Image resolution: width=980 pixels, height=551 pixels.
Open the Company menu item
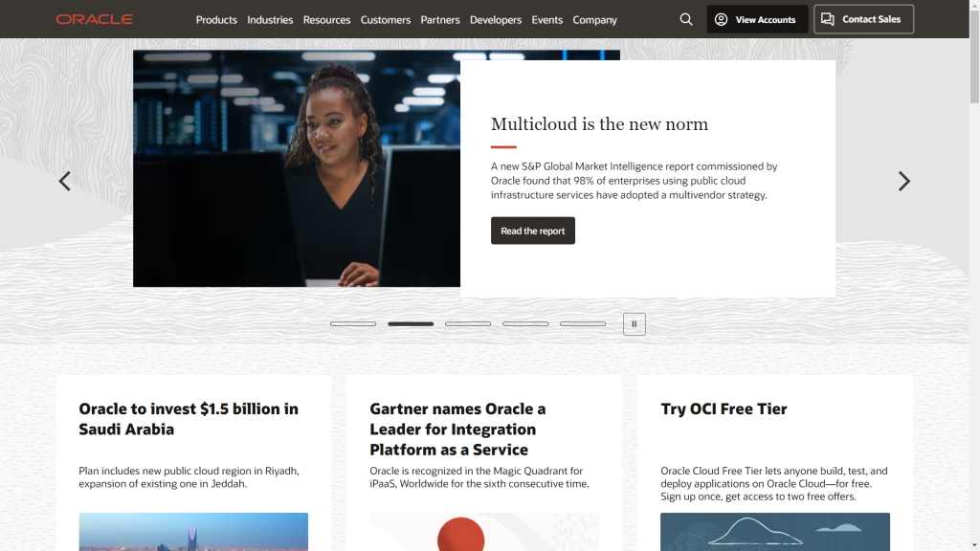point(595,20)
